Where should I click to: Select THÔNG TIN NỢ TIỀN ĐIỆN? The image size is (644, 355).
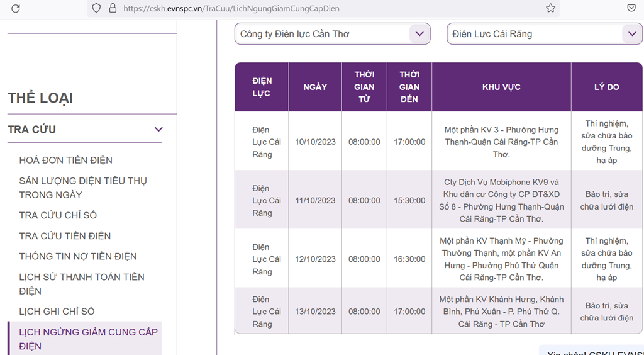point(78,256)
